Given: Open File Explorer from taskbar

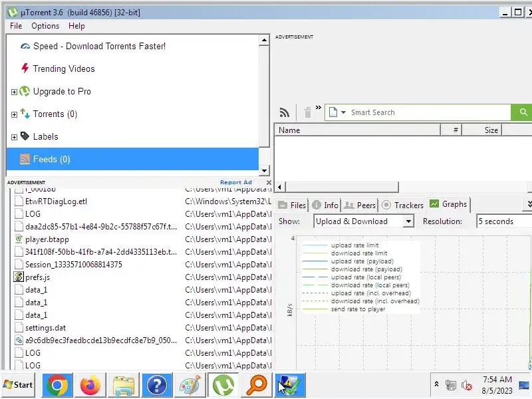Looking at the screenshot, I should 124,385.
